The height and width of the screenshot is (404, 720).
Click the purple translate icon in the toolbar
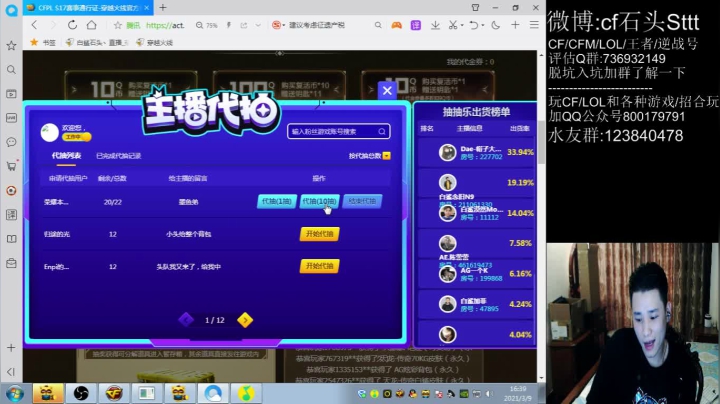click(416, 25)
